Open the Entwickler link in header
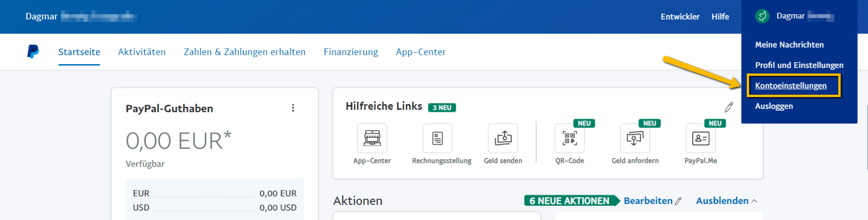This screenshot has height=220, width=868. [680, 16]
